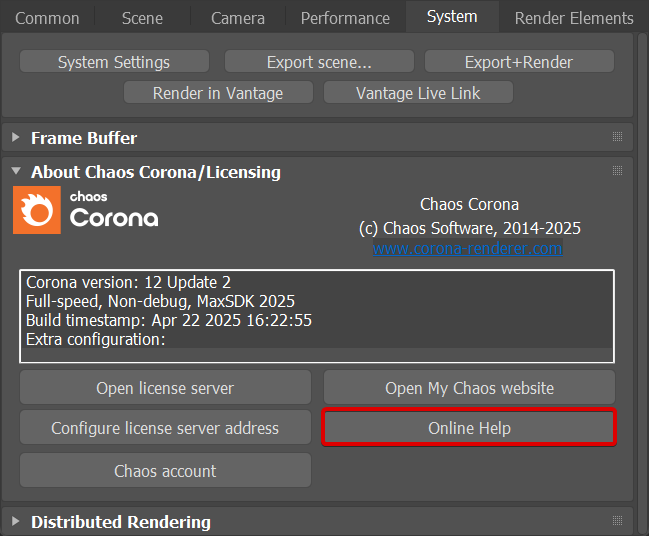Viewport: 649px width, 536px height.
Task: Click the Frame Buffer rollout title
Action: pos(84,138)
